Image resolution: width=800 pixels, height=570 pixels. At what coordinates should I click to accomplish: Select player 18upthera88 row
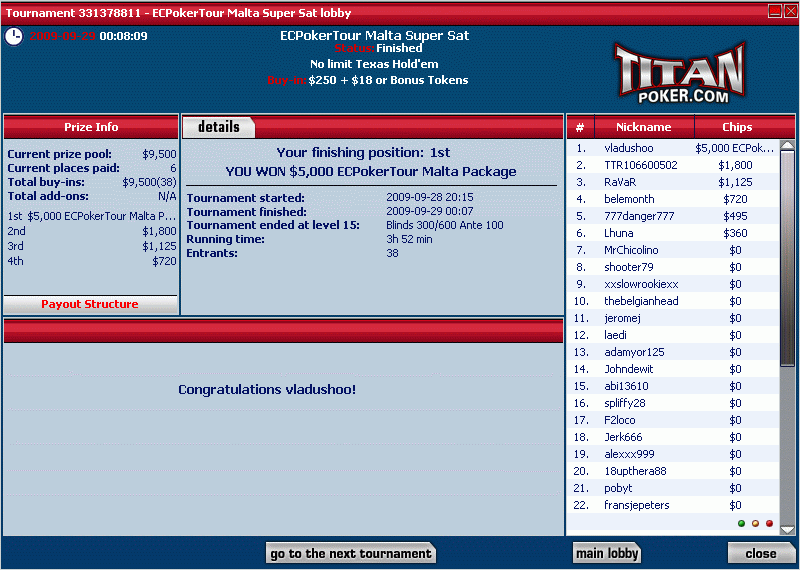point(673,471)
